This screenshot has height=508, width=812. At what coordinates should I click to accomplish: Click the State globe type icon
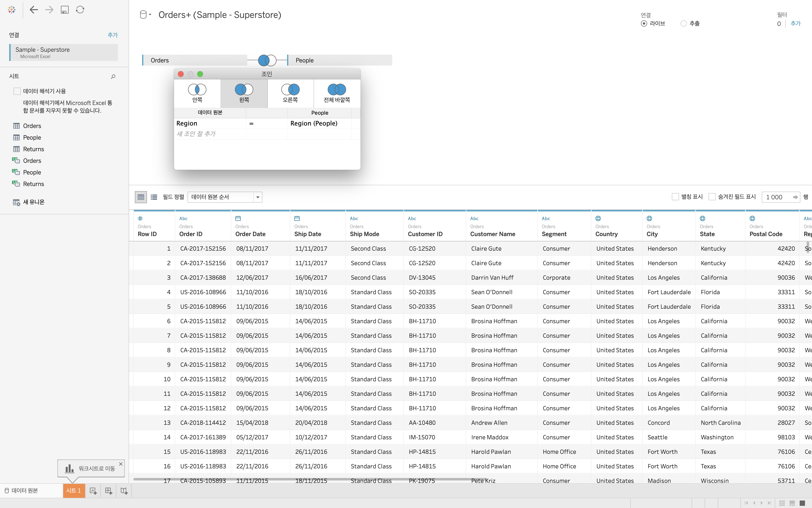[x=703, y=218]
